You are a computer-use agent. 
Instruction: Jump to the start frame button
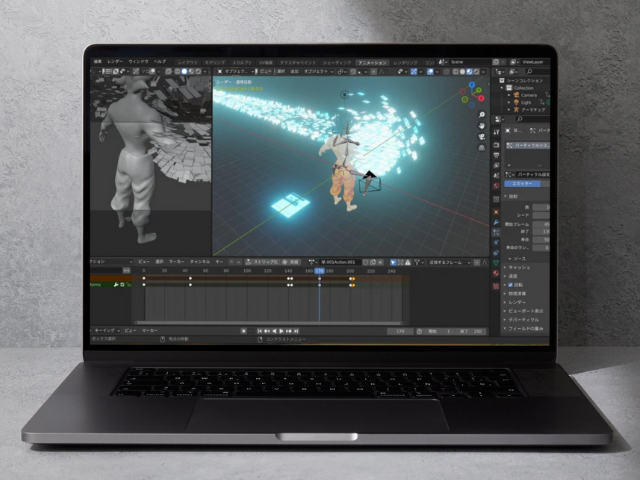pos(260,331)
